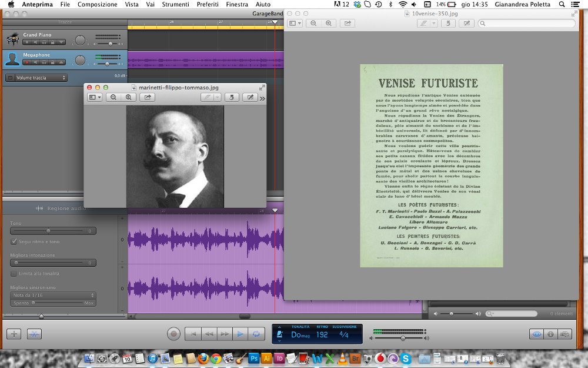Go to beginning with transport button
Screen dimensions: 588x368
(x=193, y=333)
